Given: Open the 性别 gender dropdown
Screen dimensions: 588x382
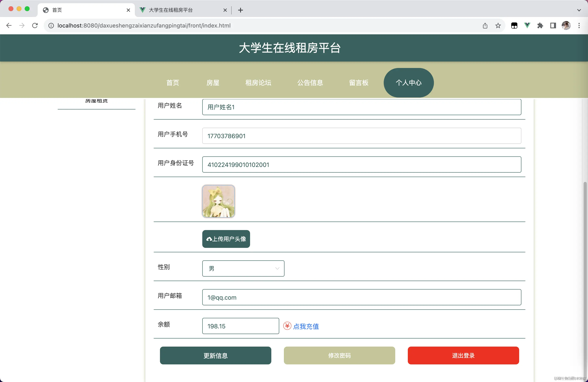Looking at the screenshot, I should coord(243,268).
